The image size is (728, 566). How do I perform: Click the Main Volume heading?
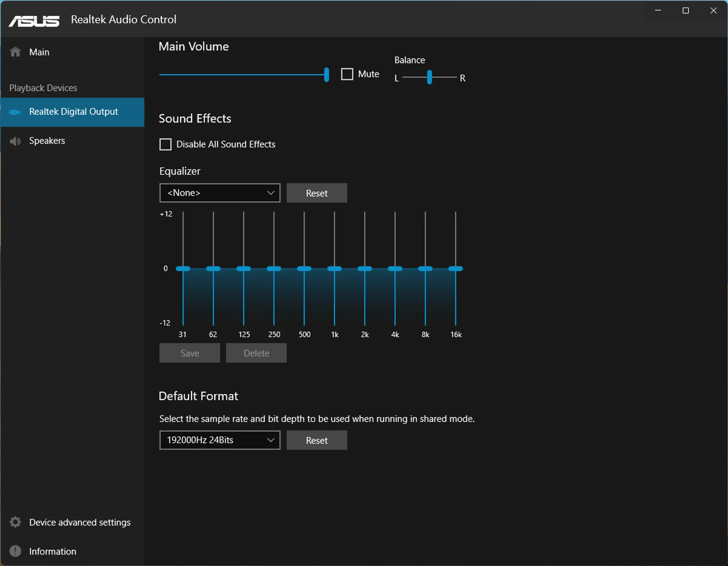pyautogui.click(x=194, y=47)
